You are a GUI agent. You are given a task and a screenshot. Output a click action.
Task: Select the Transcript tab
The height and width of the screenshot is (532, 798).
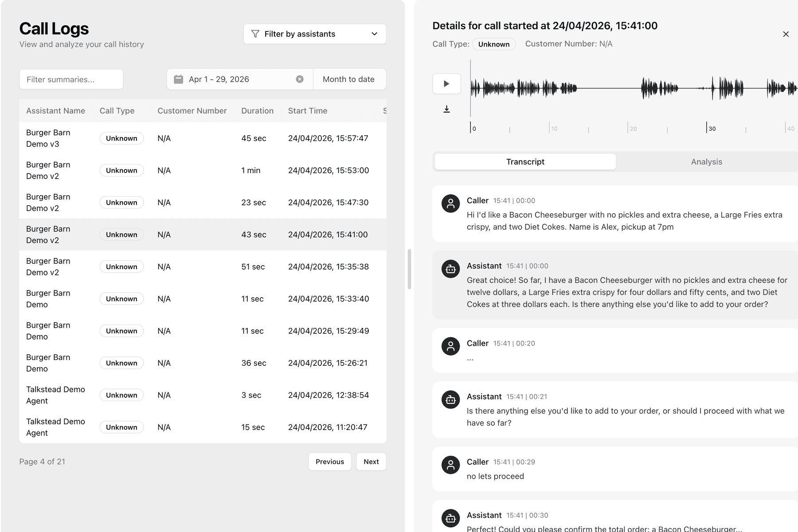pyautogui.click(x=525, y=161)
